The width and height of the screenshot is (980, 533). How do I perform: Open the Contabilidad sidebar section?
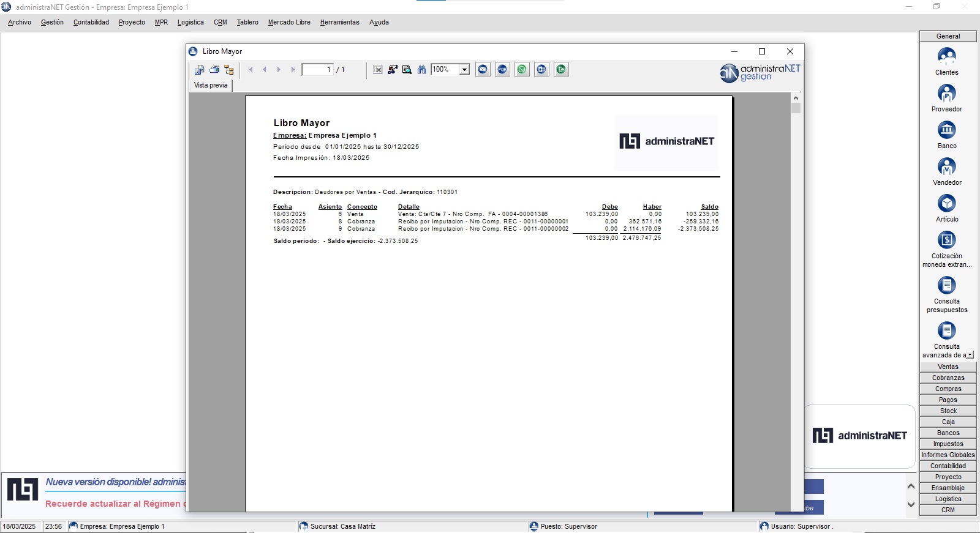pos(948,466)
